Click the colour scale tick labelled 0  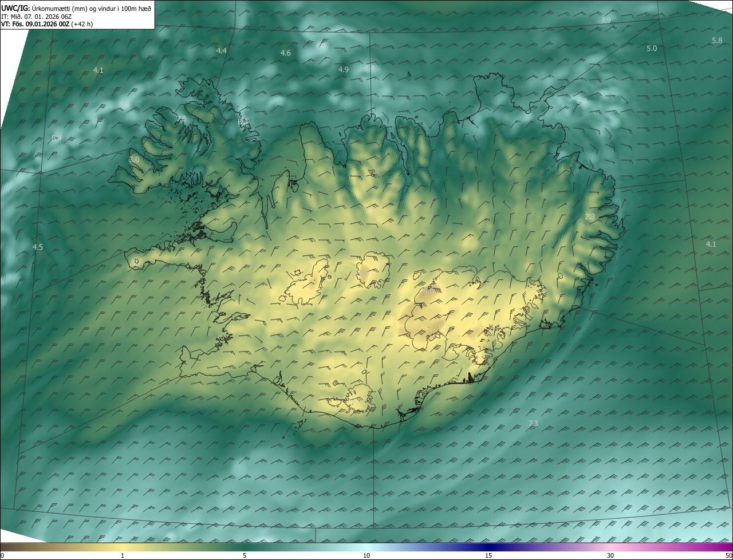[2, 555]
